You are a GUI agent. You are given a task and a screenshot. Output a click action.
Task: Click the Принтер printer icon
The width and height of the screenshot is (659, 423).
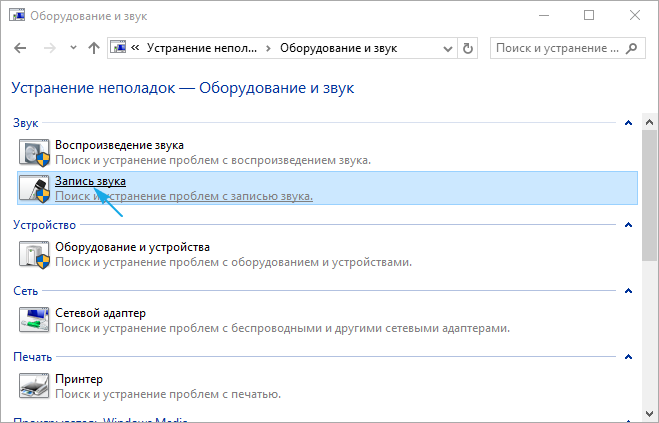coord(34,386)
